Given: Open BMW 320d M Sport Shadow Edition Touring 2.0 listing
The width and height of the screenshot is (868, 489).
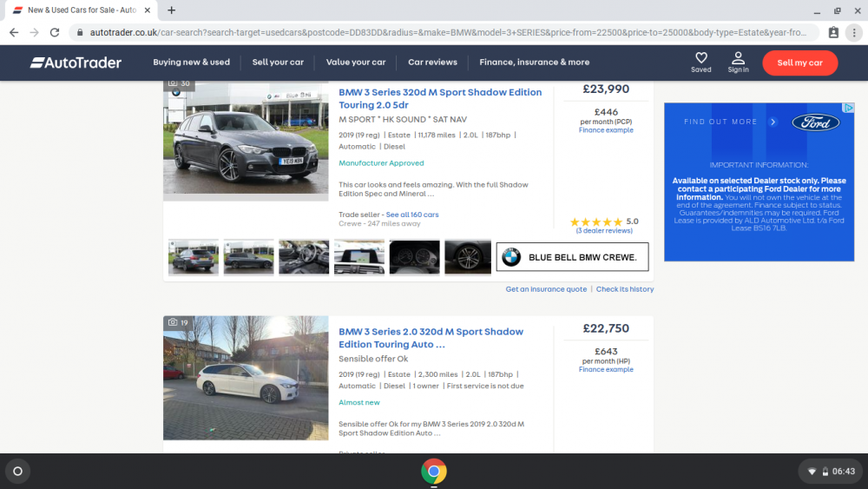Looking at the screenshot, I should 440,98.
